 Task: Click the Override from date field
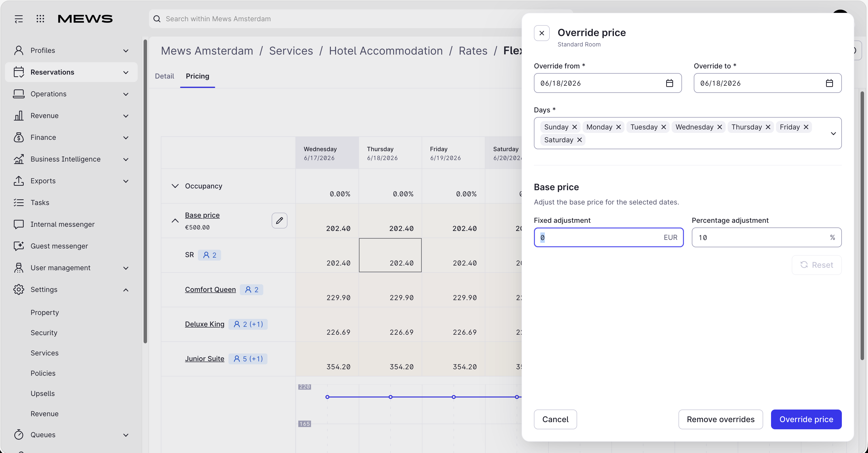pyautogui.click(x=607, y=83)
